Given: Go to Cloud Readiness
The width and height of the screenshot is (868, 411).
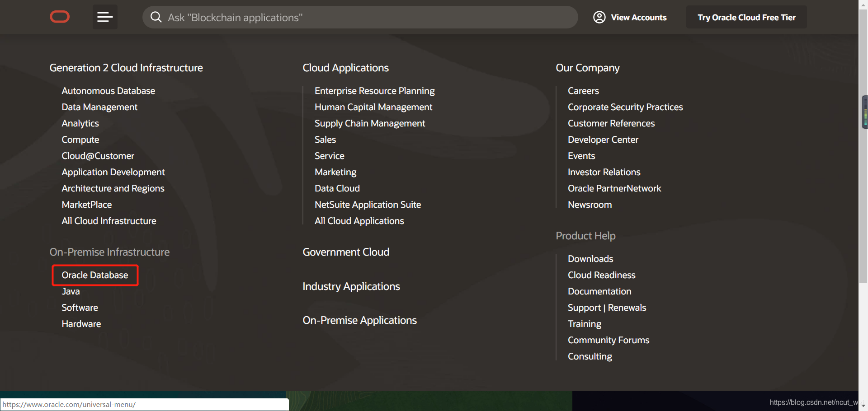Looking at the screenshot, I should 602,275.
